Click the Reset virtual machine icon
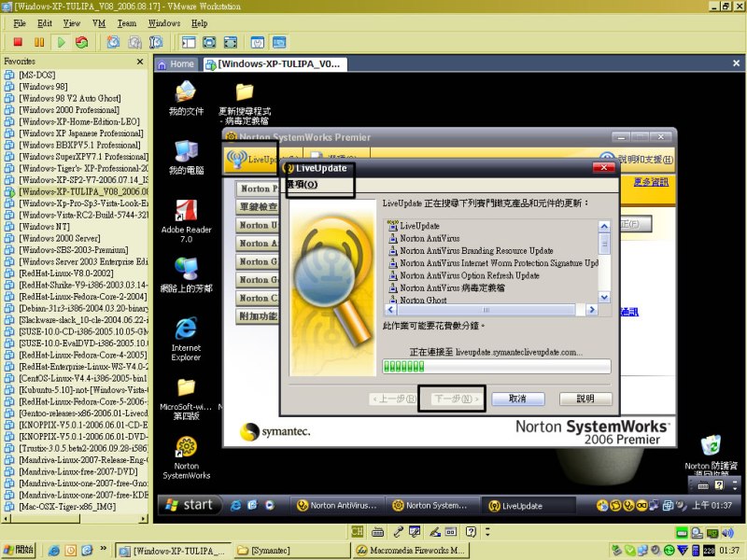This screenshot has width=747, height=560. 82,42
